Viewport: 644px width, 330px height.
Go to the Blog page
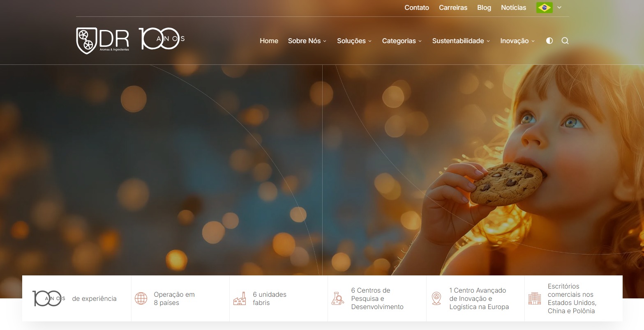point(484,7)
